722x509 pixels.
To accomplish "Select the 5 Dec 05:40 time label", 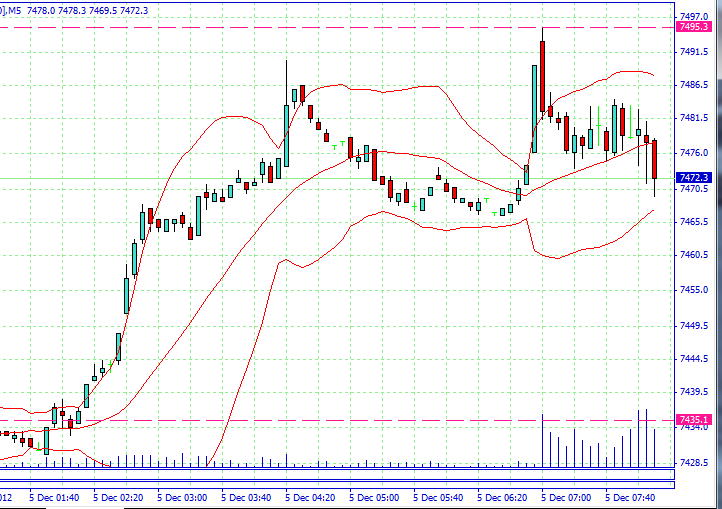I will coord(438,498).
